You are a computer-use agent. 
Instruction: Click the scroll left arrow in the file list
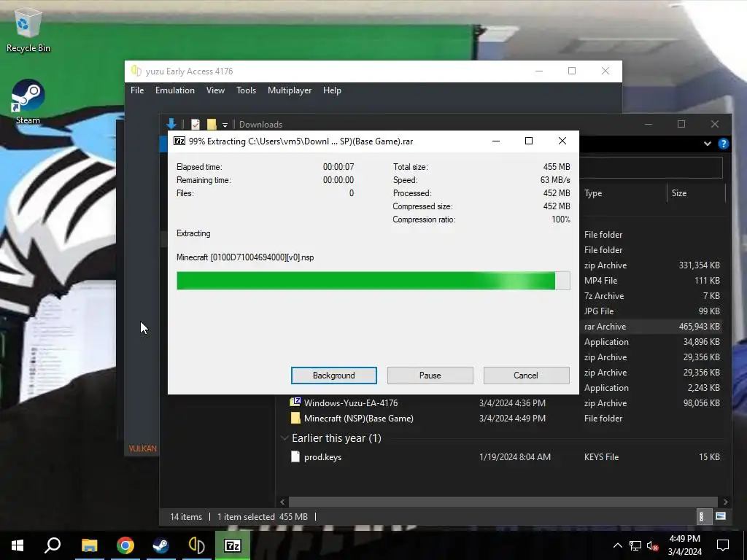[282, 502]
